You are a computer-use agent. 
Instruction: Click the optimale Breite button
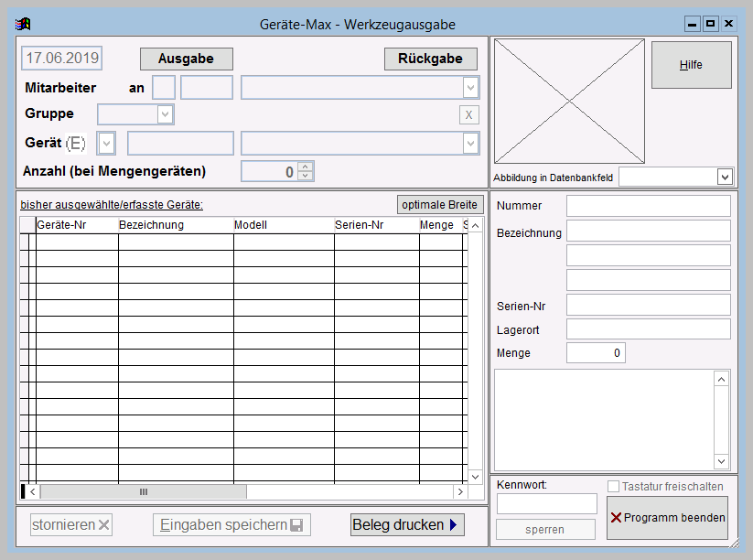(x=440, y=204)
